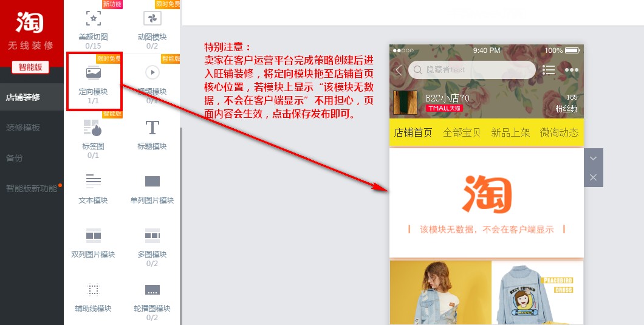Viewport: 644px width, 325px height.
Task: Click the 淘 无线装修 logo
Action: 30,30
